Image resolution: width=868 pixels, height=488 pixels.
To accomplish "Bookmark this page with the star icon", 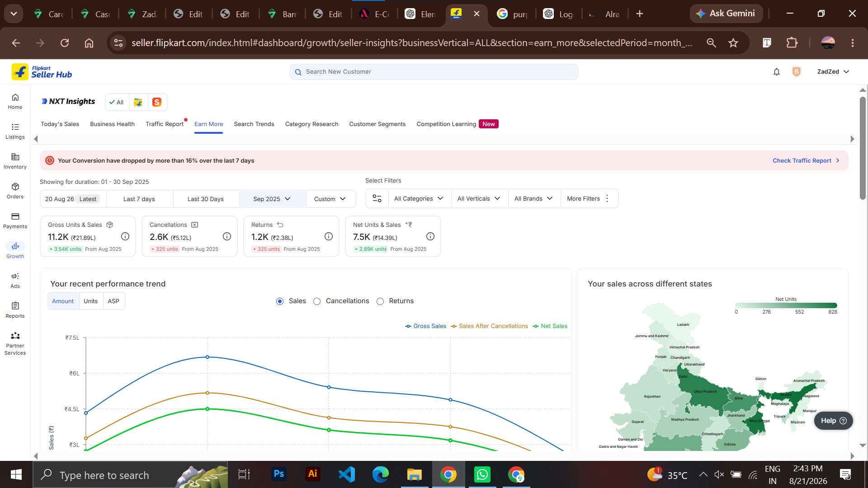I will (733, 43).
